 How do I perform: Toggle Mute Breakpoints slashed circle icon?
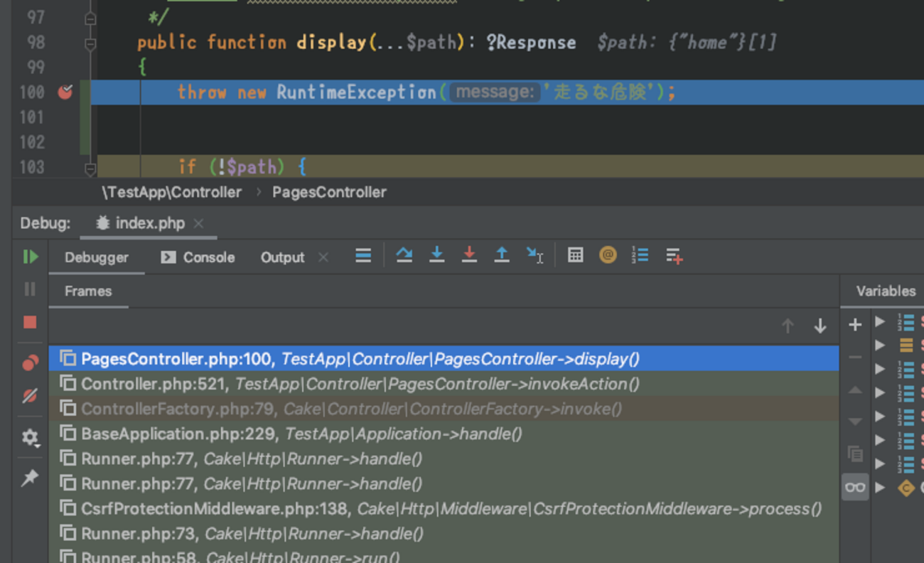coord(30,396)
